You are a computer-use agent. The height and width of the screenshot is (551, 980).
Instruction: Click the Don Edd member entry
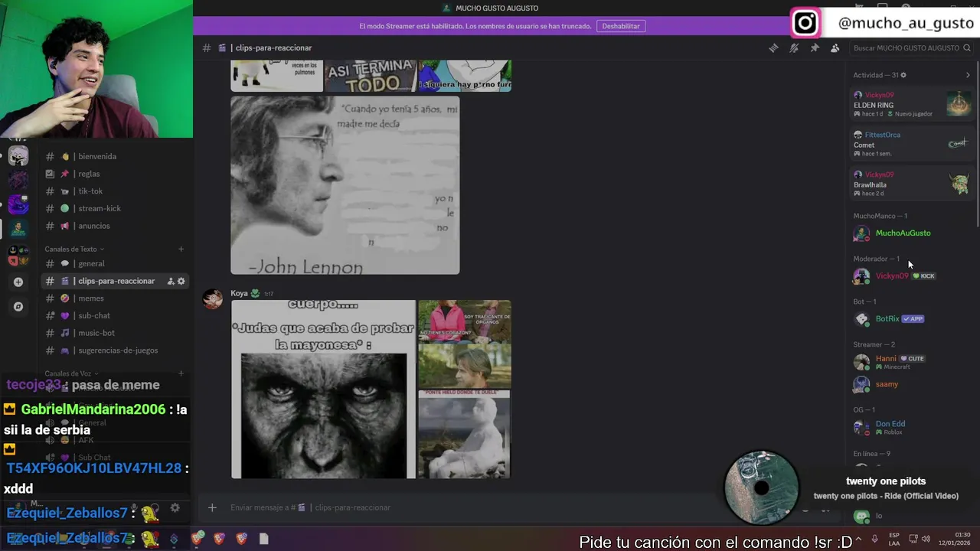coord(912,427)
